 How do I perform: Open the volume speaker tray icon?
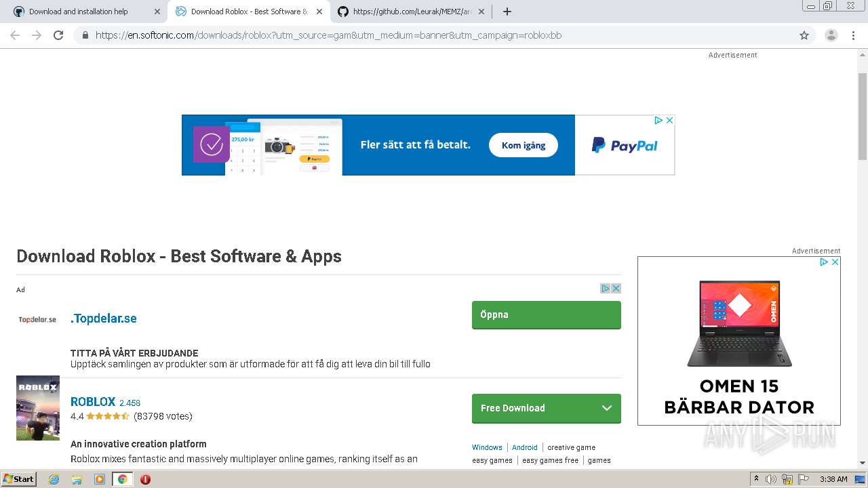pos(771,479)
